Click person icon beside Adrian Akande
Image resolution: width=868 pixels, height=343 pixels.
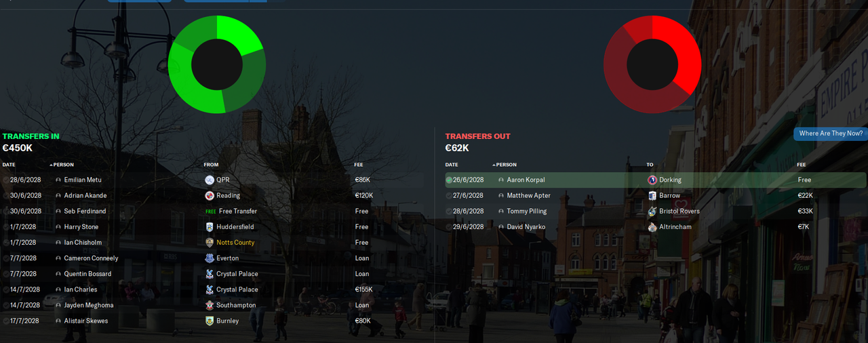click(58, 196)
